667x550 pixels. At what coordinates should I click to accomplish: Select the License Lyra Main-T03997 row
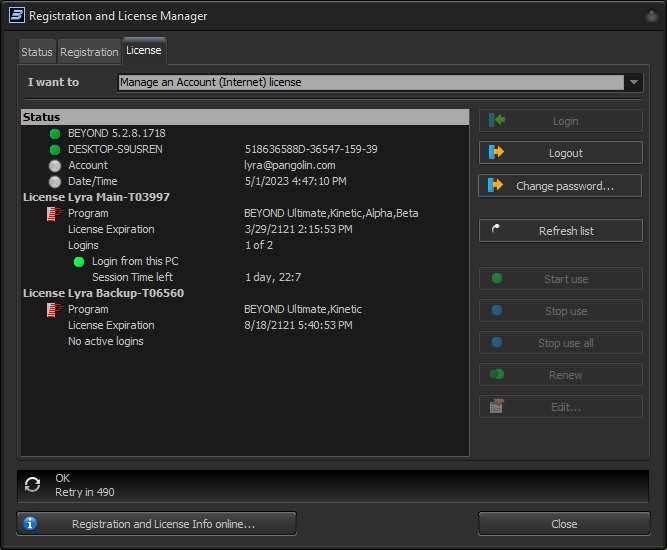96,197
